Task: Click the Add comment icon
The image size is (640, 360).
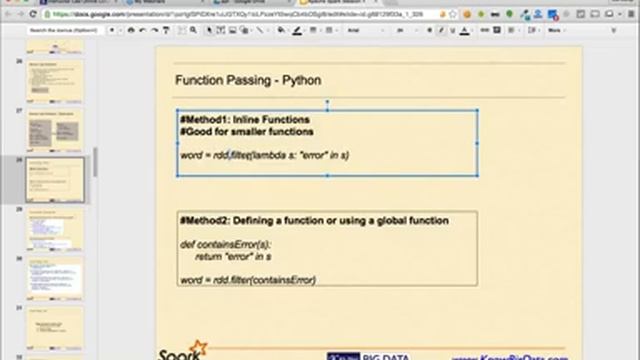Action: coord(497,30)
